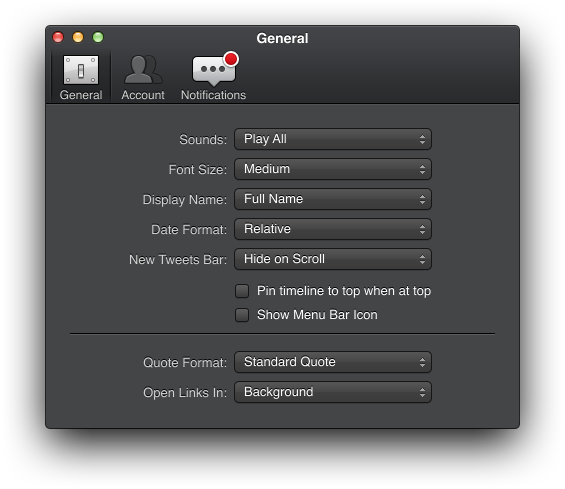
Task: Click the Notifications tab label
Action: pos(213,95)
